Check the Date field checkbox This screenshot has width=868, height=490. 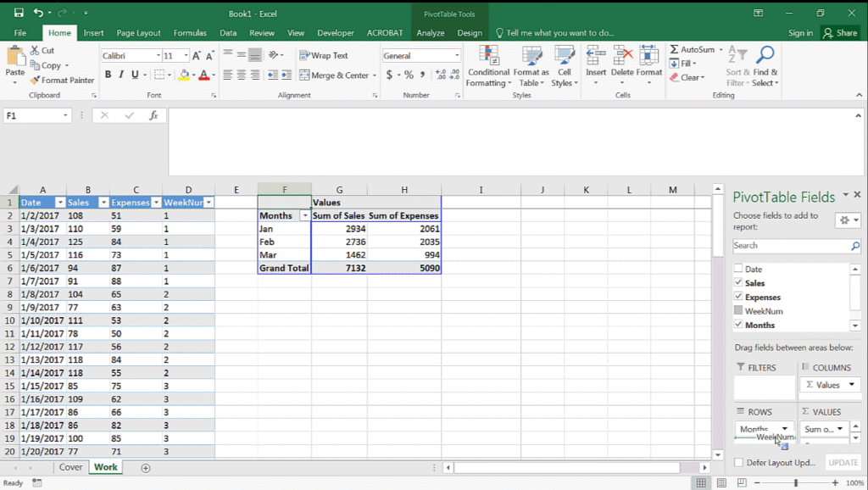pyautogui.click(x=738, y=270)
